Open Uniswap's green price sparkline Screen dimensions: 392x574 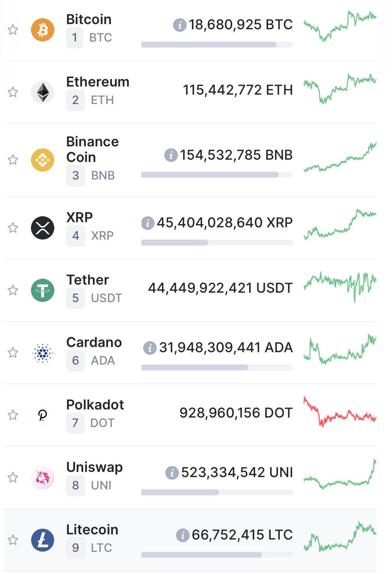(x=340, y=474)
